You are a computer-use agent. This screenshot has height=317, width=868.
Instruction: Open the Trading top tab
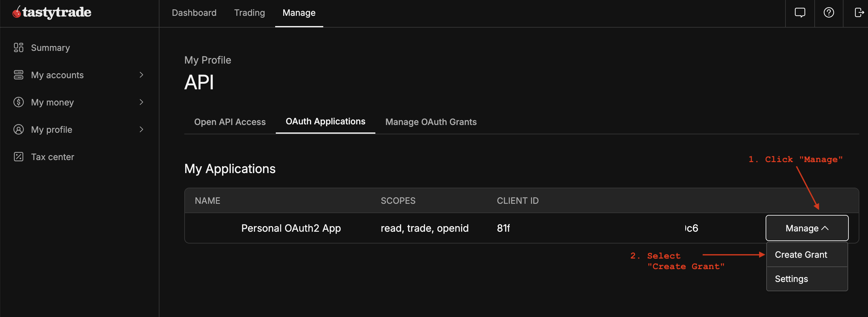[x=249, y=13]
